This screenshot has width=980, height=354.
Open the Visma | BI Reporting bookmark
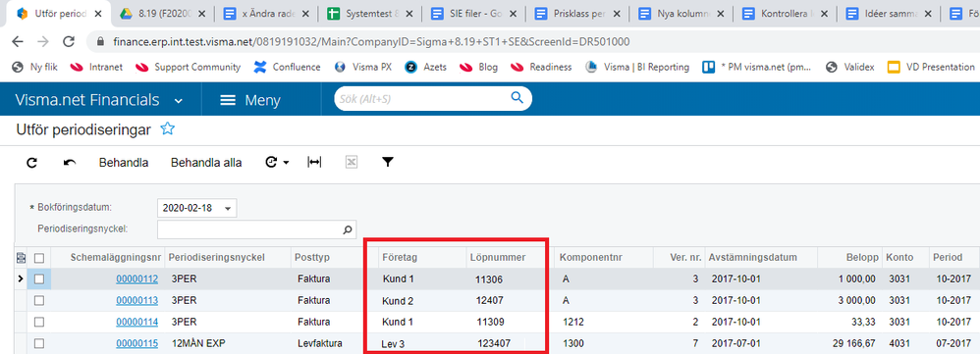pyautogui.click(x=637, y=67)
